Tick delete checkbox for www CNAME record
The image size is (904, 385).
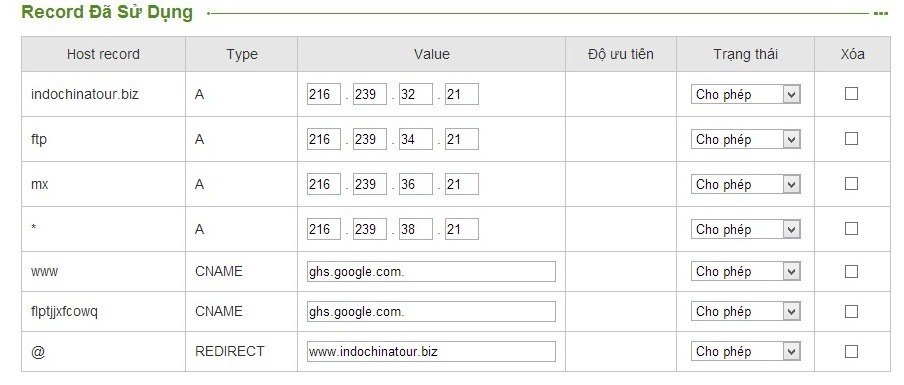[851, 271]
